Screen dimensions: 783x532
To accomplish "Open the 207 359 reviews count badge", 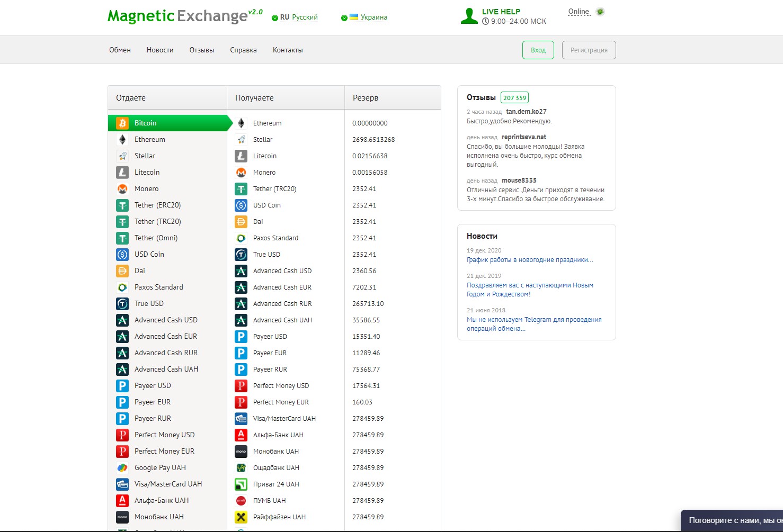I will pos(514,97).
